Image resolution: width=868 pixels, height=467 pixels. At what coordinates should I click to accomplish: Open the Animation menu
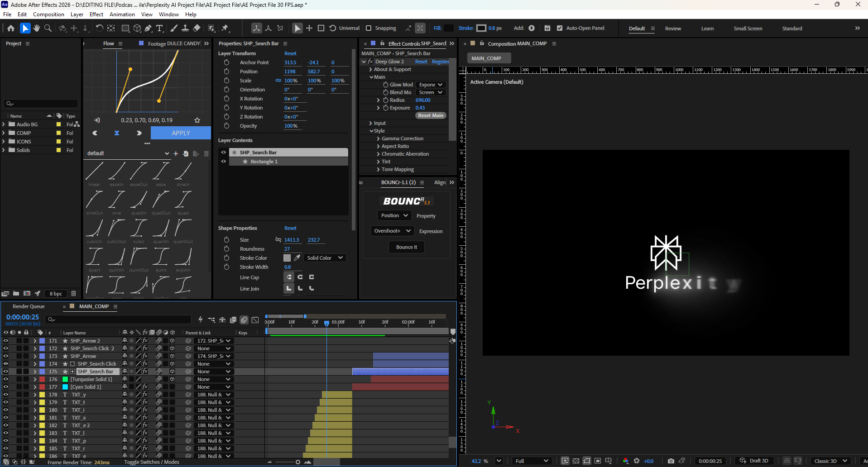tap(122, 14)
